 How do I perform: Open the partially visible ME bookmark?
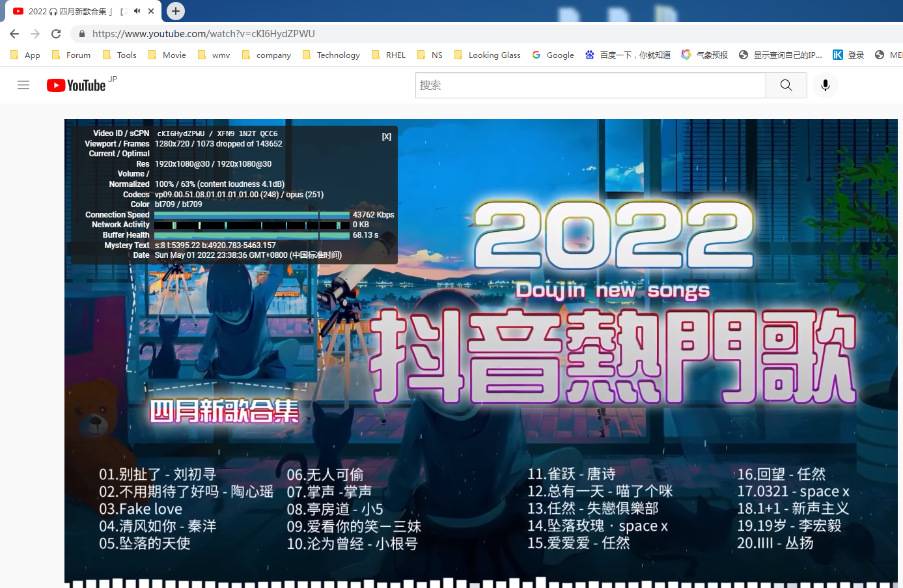click(889, 55)
